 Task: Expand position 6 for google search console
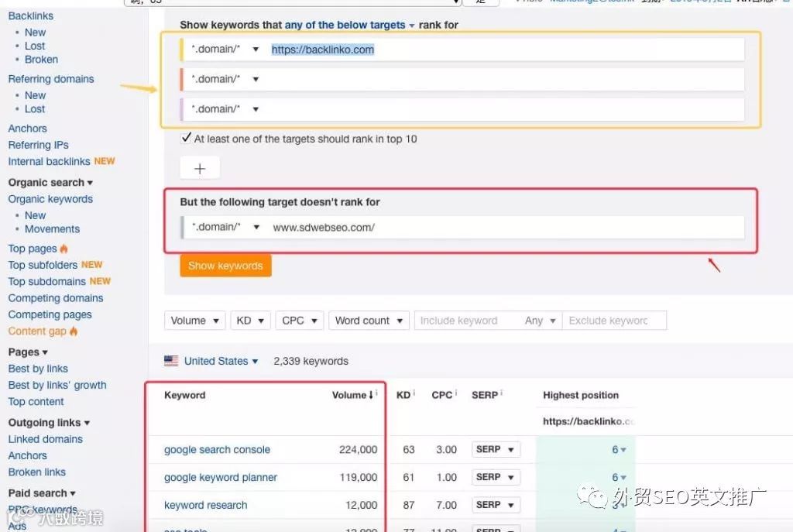(x=619, y=450)
